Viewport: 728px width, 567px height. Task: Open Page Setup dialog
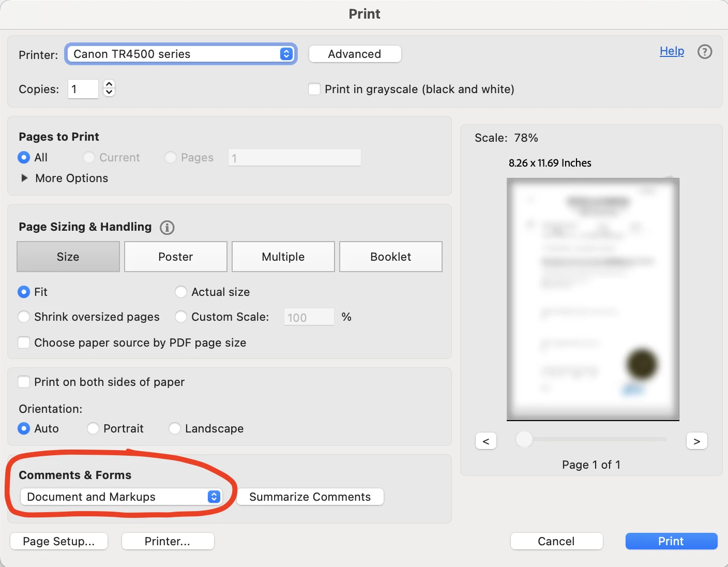point(59,541)
